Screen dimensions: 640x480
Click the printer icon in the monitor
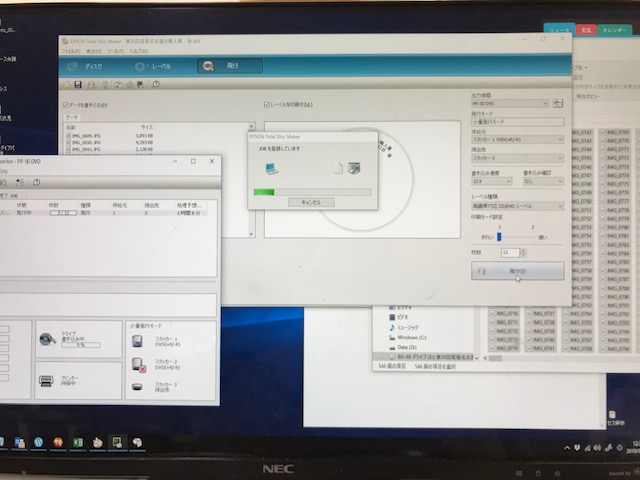46,381
